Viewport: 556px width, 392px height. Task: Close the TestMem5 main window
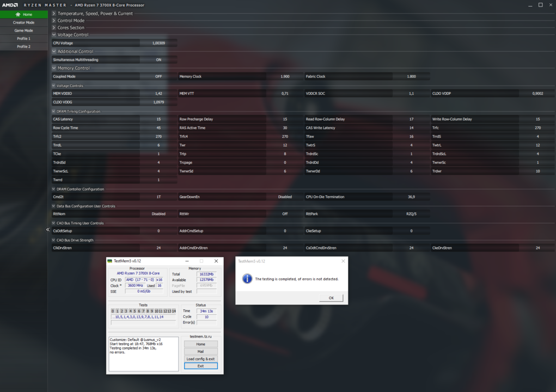[216, 261]
